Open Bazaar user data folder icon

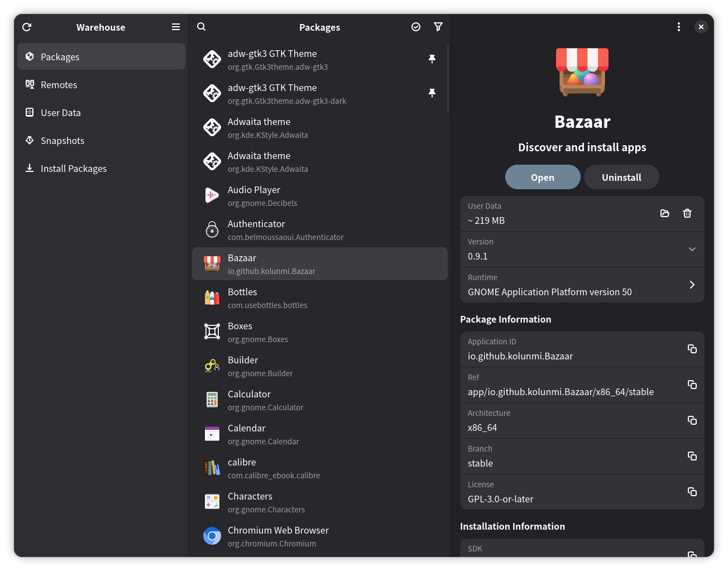point(665,213)
